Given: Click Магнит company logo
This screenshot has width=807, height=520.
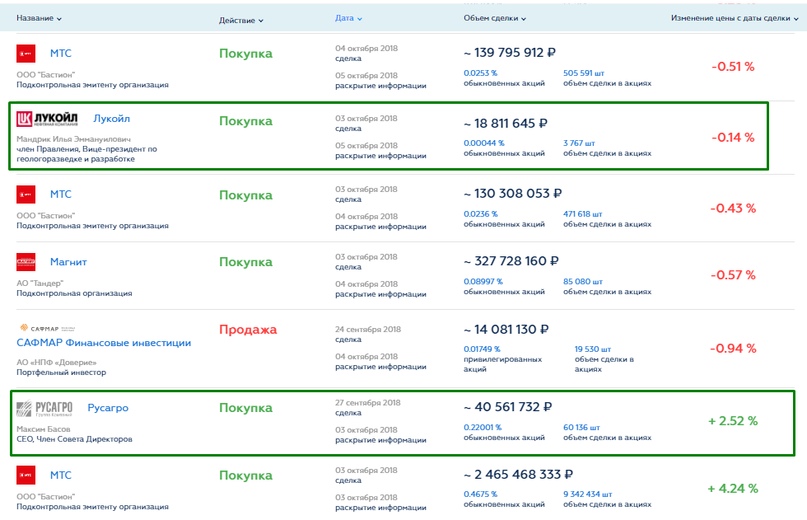Looking at the screenshot, I should point(26,262).
